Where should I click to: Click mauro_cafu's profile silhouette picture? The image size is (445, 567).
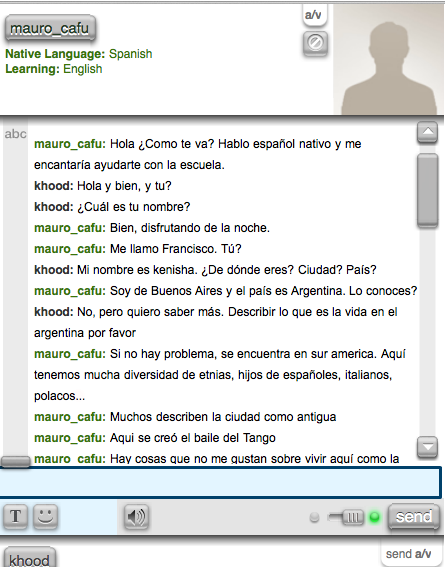pos(388,60)
